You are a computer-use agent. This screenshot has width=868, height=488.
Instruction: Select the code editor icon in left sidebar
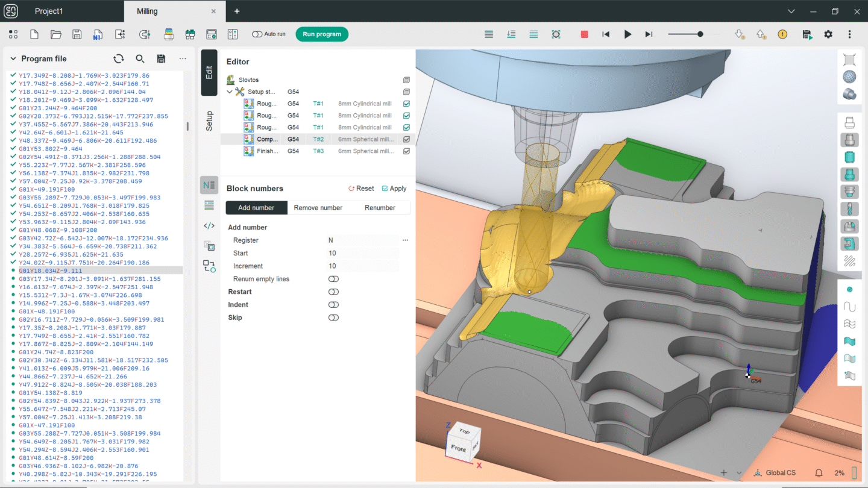click(209, 225)
